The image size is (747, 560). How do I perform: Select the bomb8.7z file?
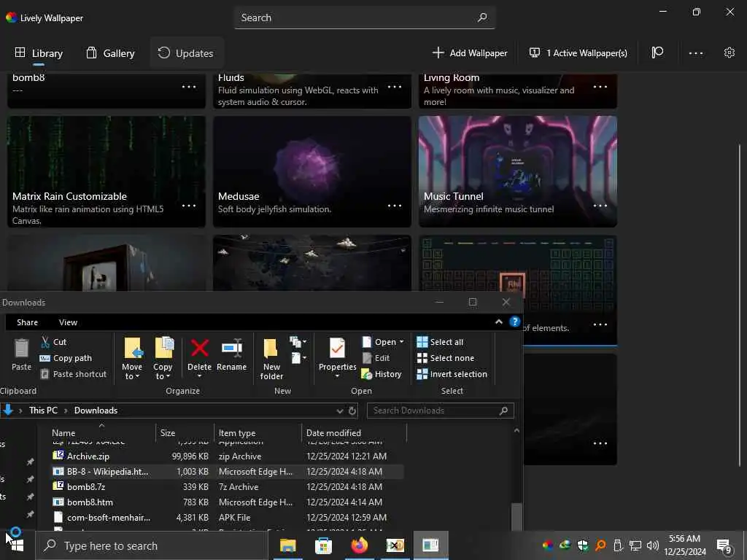[228, 486]
